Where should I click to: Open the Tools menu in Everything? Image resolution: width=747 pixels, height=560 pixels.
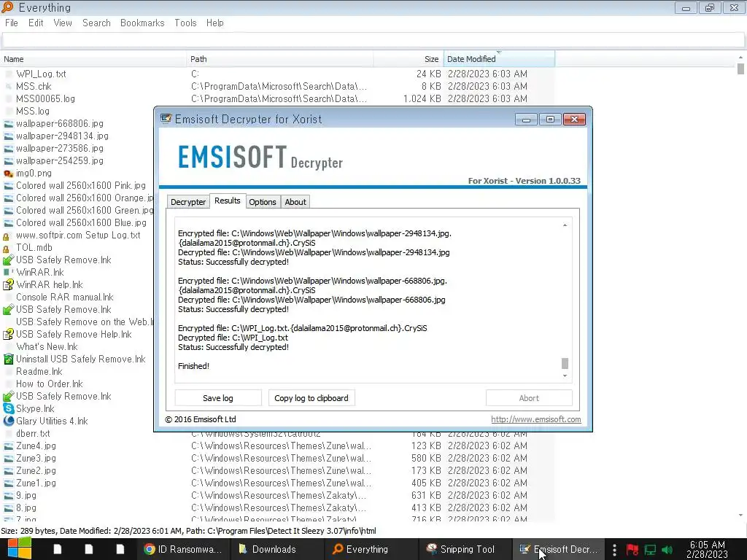[x=185, y=23]
